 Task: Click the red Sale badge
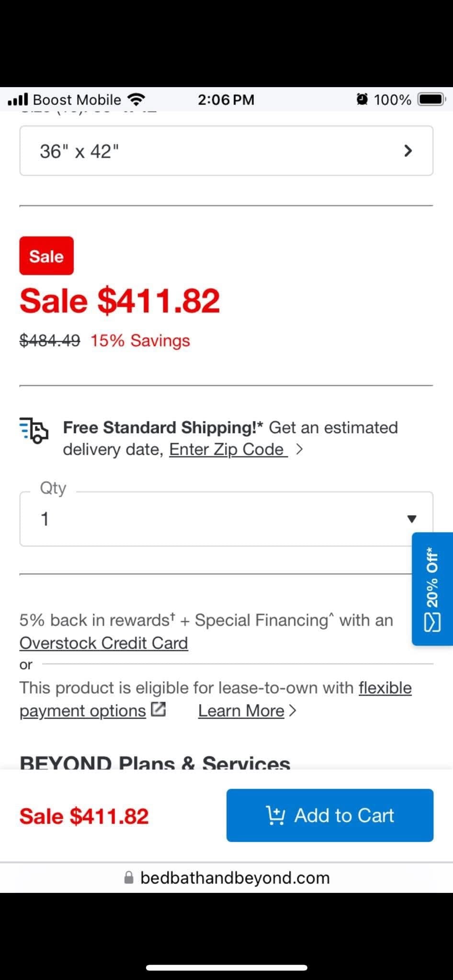[46, 256]
